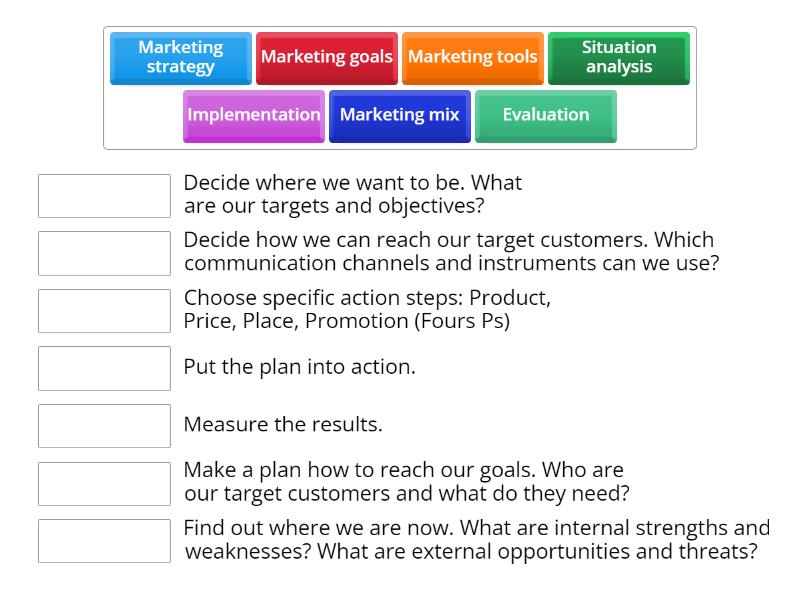
Task: Click the answer box beside 'Decide where we want to be'
Action: 104,196
